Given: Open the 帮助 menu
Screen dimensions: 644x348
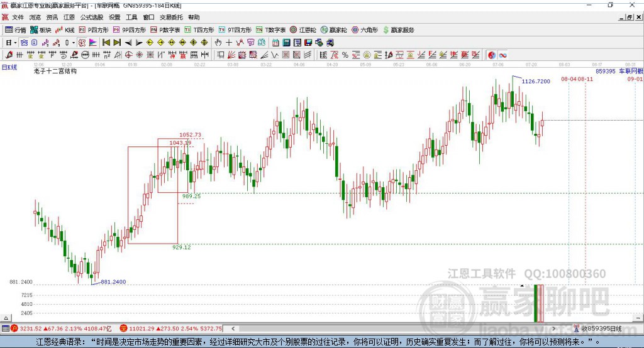Looking at the screenshot, I should (x=194, y=17).
